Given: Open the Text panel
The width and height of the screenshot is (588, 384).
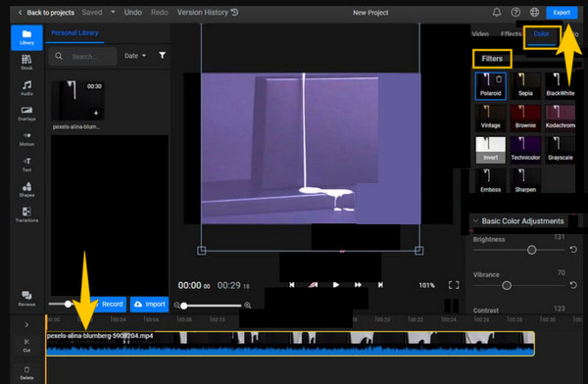Looking at the screenshot, I should [26, 165].
